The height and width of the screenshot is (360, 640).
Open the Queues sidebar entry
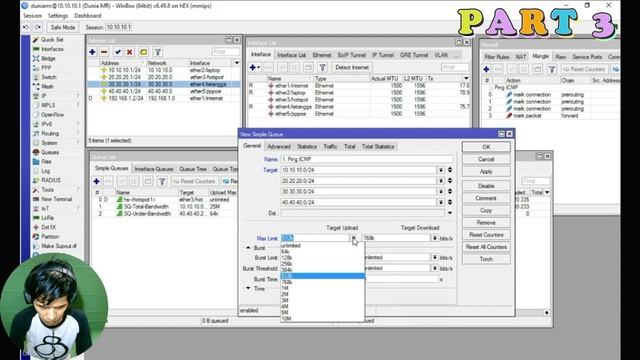[50, 152]
